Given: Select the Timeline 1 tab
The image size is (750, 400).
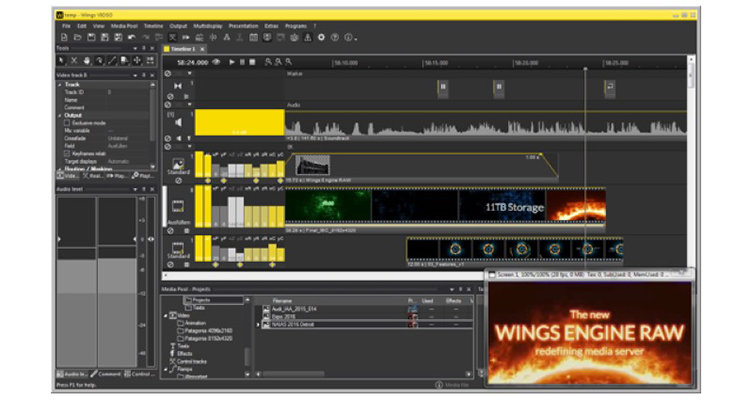Looking at the screenshot, I should pos(184,49).
